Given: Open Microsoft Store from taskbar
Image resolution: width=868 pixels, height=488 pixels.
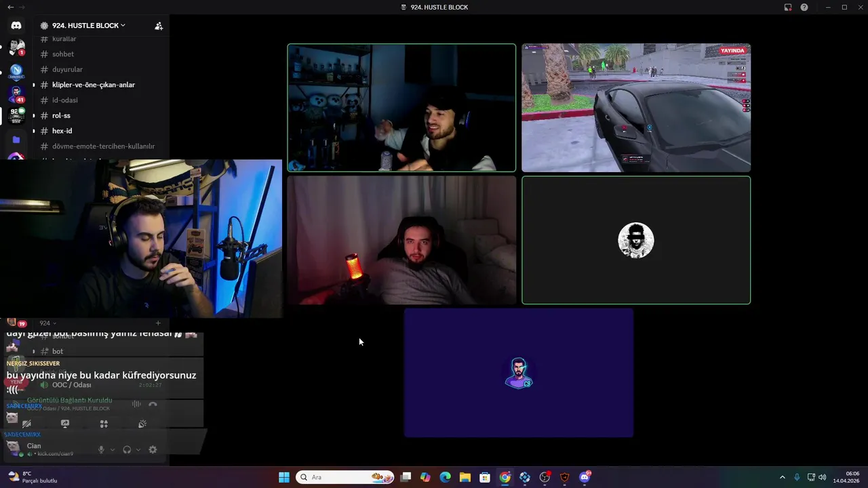Looking at the screenshot, I should pos(485,477).
